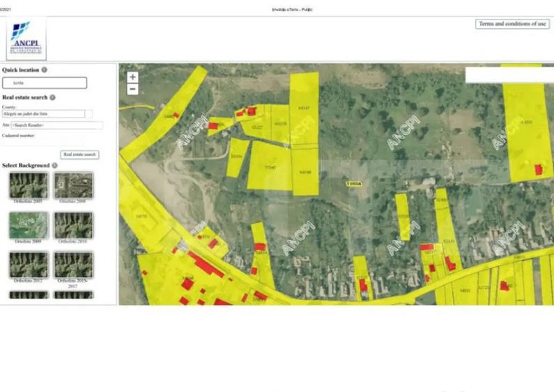Image resolution: width=554 pixels, height=392 pixels.
Task: Click the ANCPI logo
Action: (26, 39)
